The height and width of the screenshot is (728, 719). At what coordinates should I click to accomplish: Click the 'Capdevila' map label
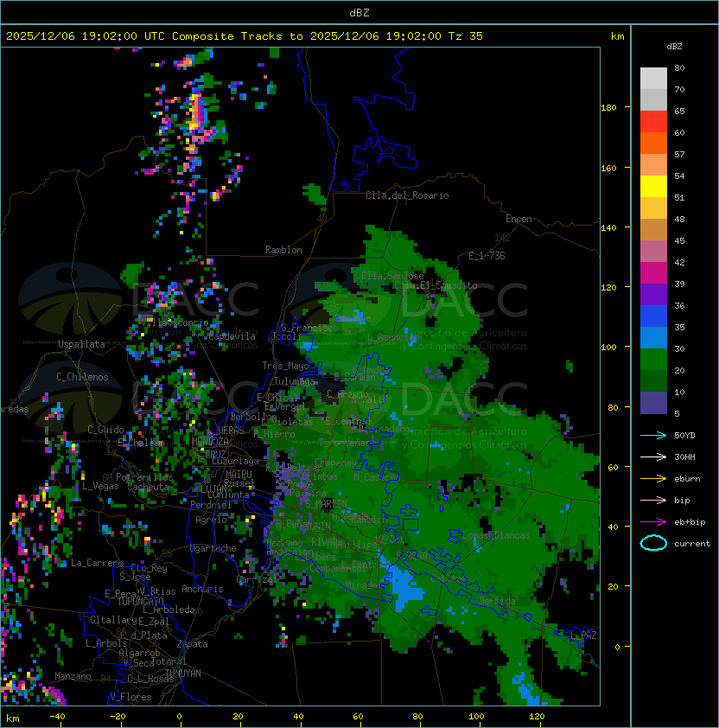232,336
